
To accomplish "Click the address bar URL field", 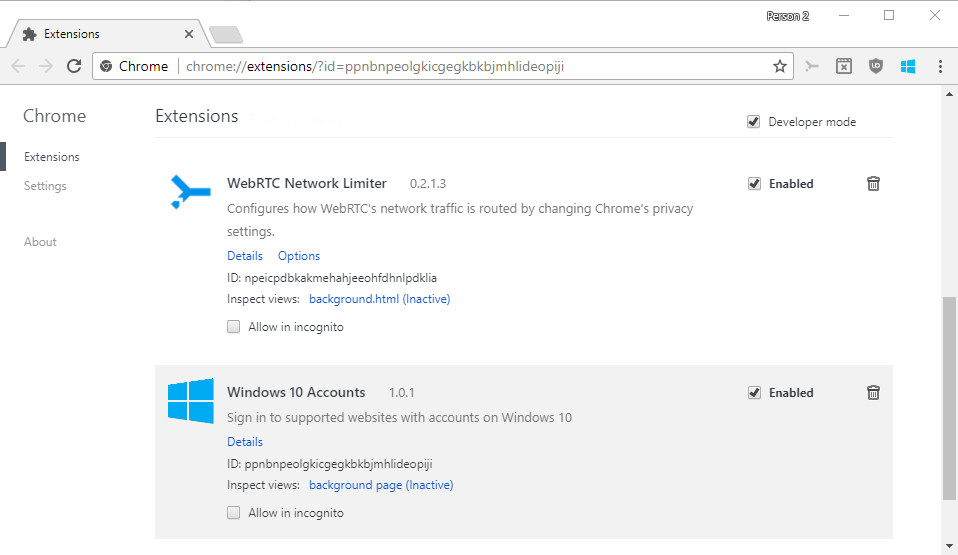I will pos(442,66).
